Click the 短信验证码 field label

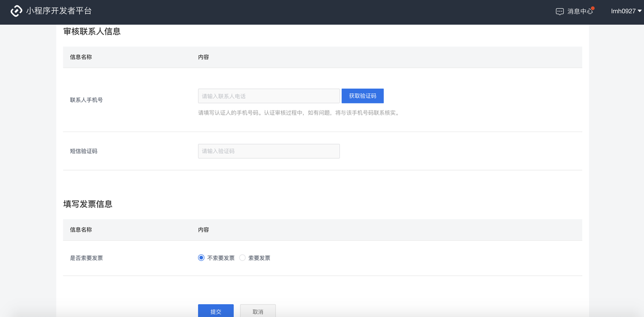coord(84,151)
